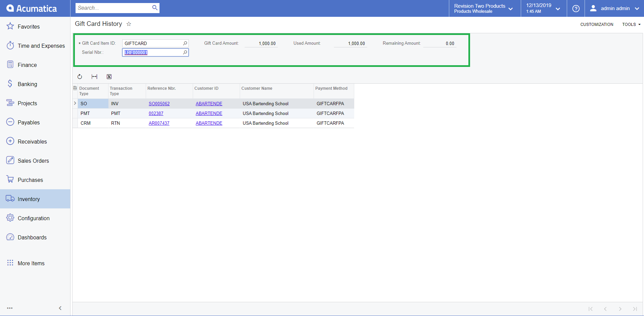This screenshot has width=644, height=316.
Task: Open ABARTENDE customer in CRM row
Action: click(x=209, y=123)
